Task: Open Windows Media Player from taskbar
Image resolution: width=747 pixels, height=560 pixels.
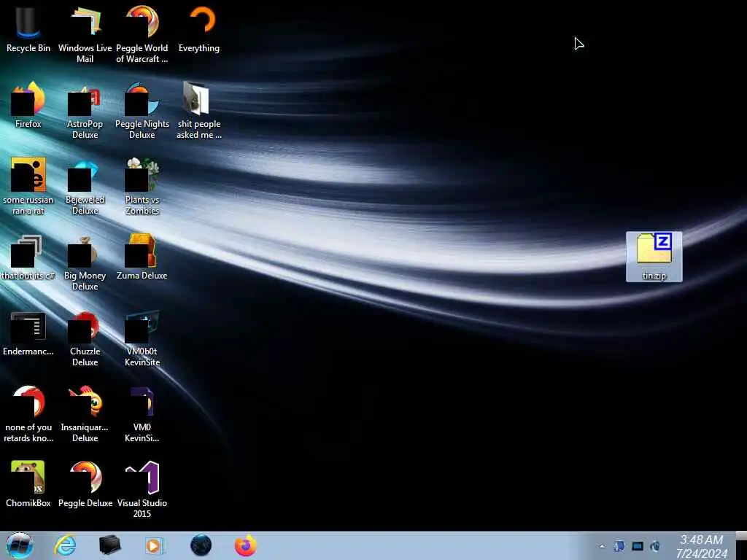Action: pyautogui.click(x=154, y=545)
